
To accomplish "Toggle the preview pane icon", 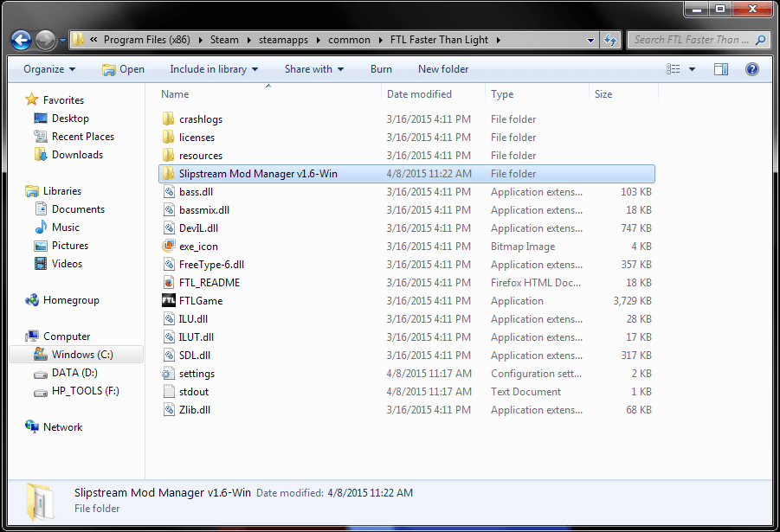I will [x=721, y=69].
